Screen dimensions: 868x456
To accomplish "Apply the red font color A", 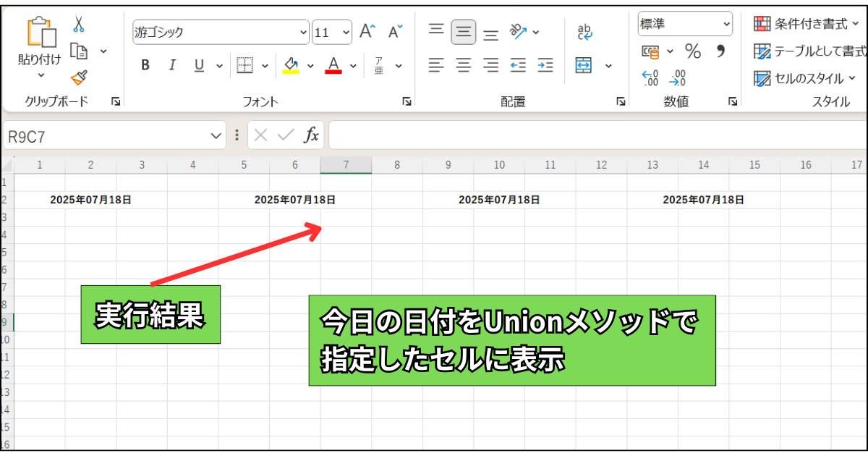I will click(x=333, y=65).
